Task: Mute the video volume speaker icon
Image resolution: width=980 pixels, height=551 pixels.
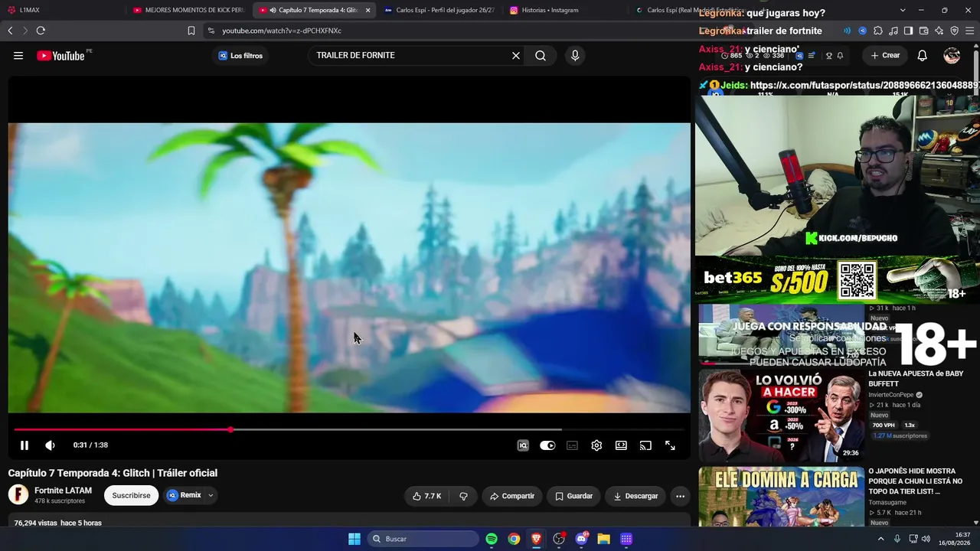Action: 50,445
